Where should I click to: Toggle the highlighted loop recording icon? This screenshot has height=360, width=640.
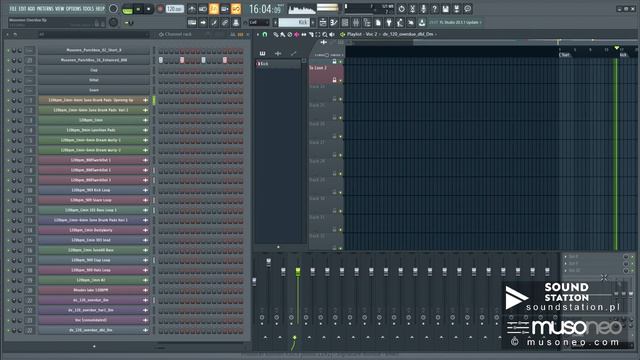236,9
